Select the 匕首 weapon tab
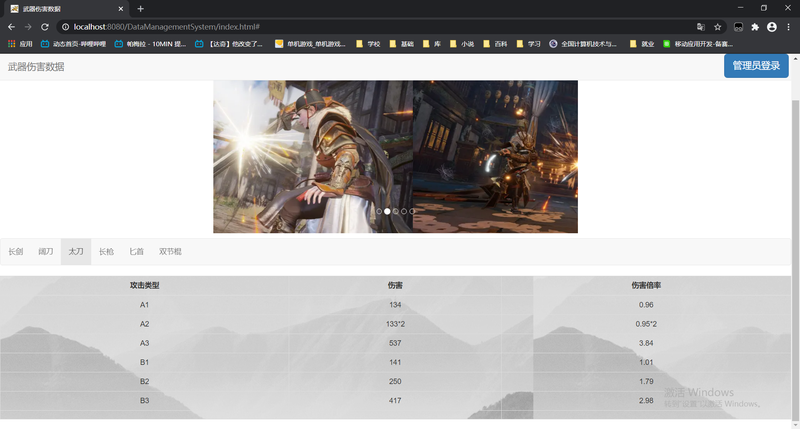The image size is (800, 429). coord(136,251)
